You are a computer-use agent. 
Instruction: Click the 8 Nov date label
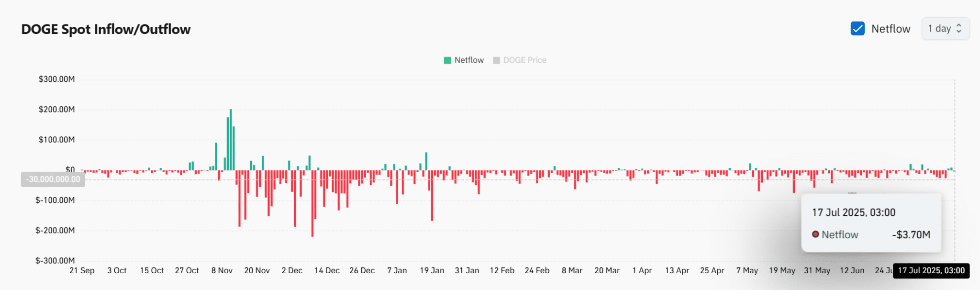[222, 271]
